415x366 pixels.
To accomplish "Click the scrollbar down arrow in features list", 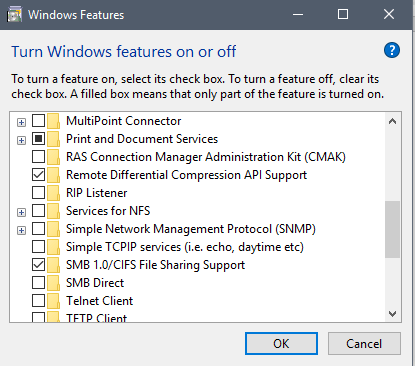I will click(x=392, y=314).
